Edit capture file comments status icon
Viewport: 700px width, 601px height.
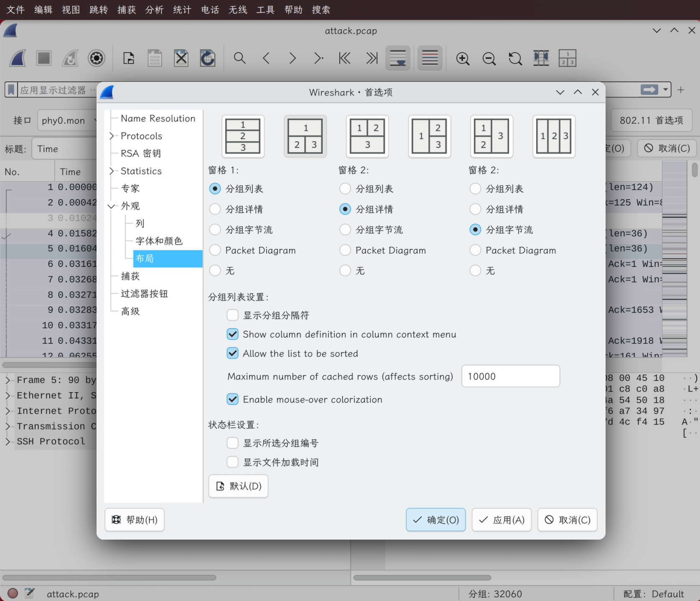click(x=29, y=593)
